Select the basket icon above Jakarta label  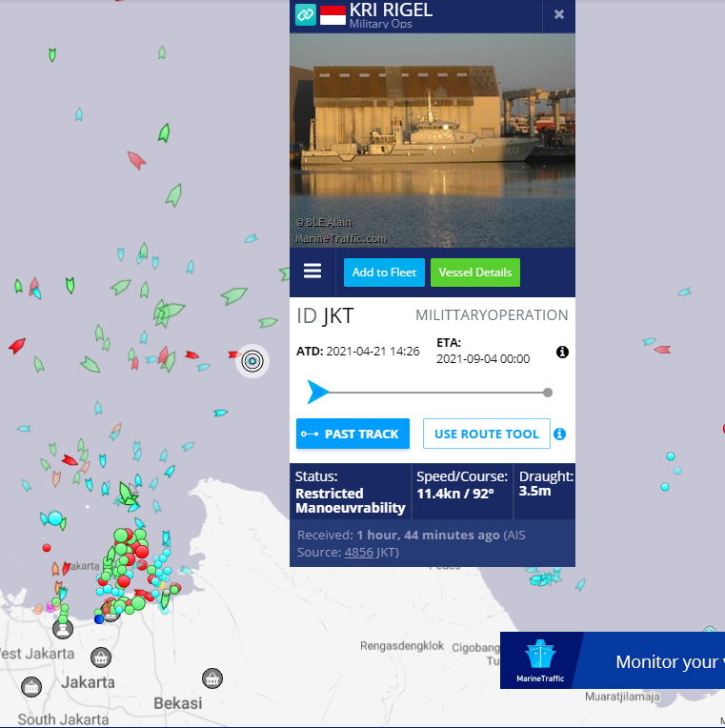pos(100,657)
